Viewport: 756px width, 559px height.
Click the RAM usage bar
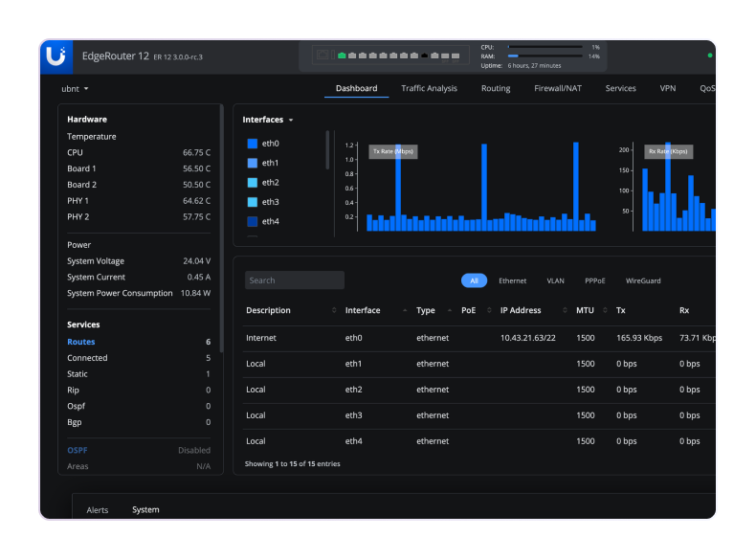pos(545,56)
